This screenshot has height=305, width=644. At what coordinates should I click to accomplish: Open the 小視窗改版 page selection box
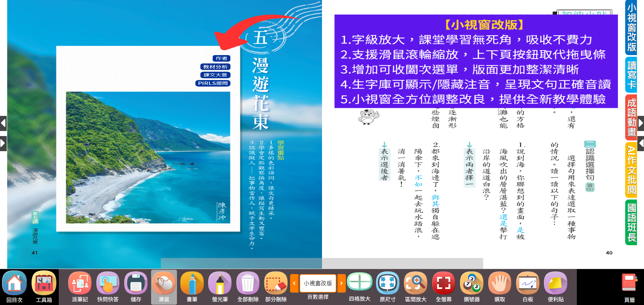318,283
